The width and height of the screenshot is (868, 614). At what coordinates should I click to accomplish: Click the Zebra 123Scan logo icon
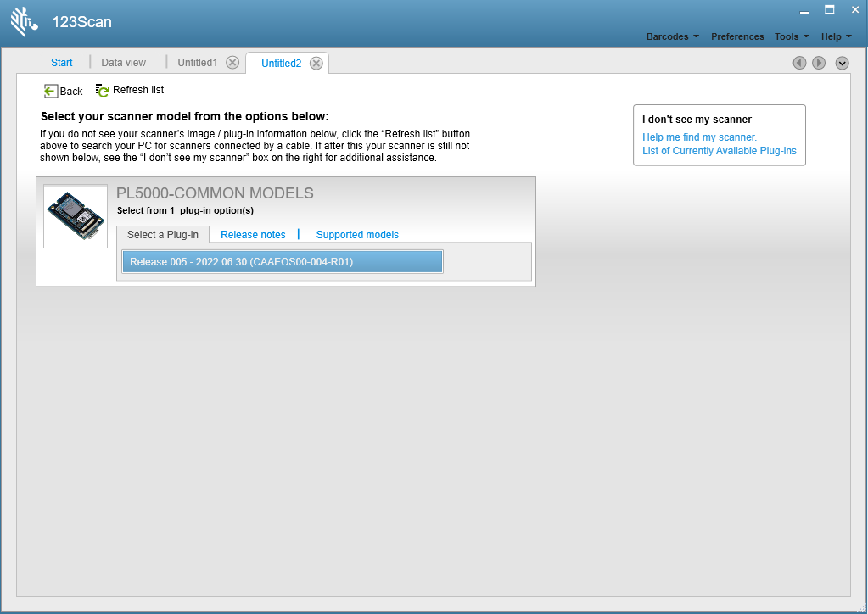[24, 22]
